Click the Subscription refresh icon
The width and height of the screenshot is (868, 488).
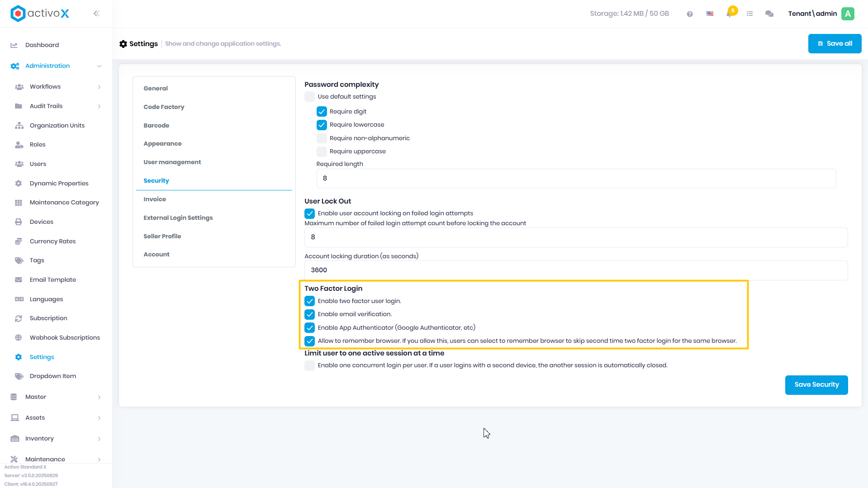(x=19, y=318)
